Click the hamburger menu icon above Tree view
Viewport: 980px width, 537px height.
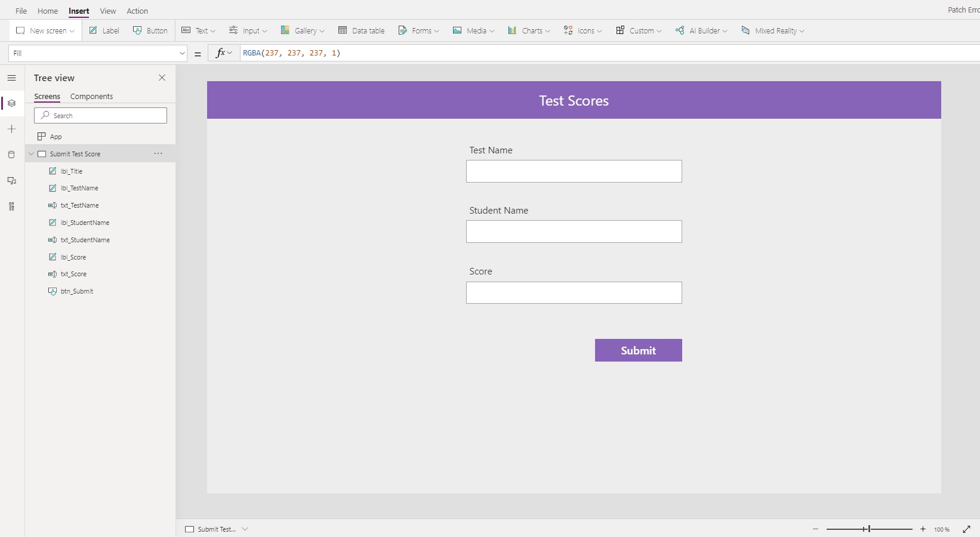(x=12, y=78)
